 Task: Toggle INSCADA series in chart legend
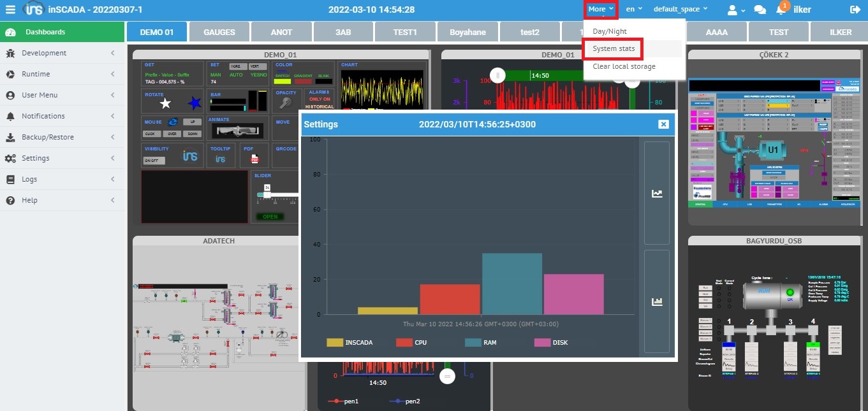click(349, 342)
